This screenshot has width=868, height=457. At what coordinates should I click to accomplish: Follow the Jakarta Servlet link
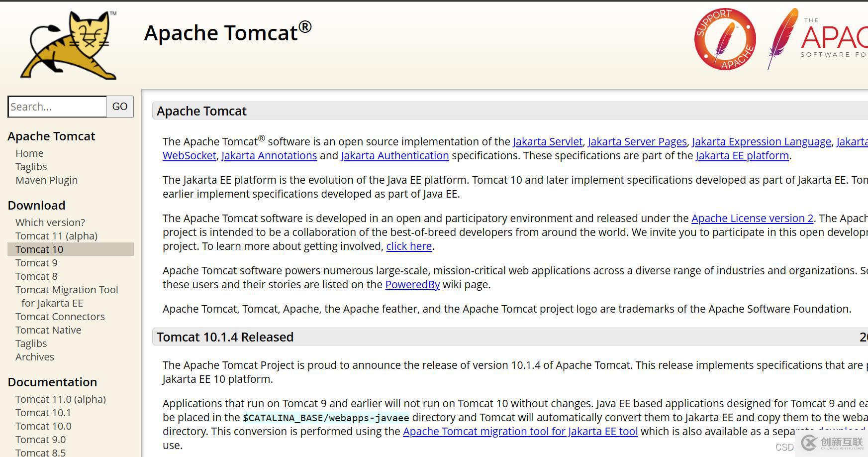tap(547, 142)
